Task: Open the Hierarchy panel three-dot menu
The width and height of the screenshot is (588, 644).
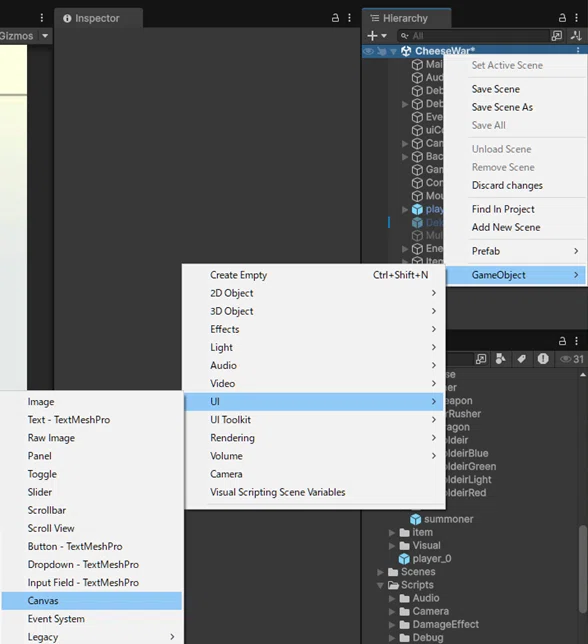Action: click(x=577, y=18)
